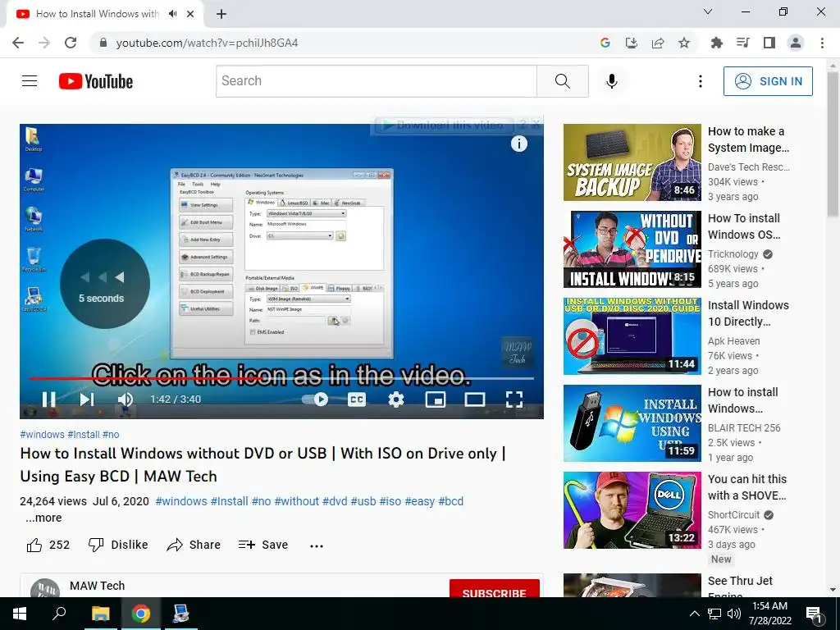Viewport: 840px width, 630px height.
Task: Share this video
Action: pyautogui.click(x=194, y=545)
